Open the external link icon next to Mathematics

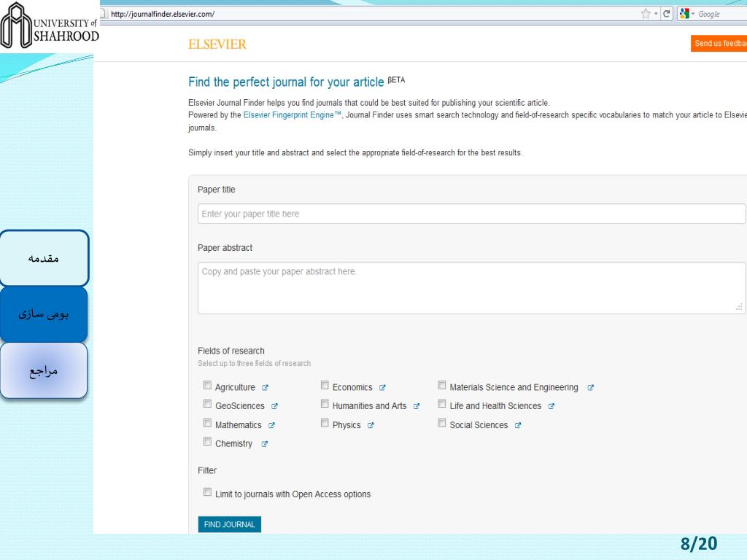click(x=271, y=425)
